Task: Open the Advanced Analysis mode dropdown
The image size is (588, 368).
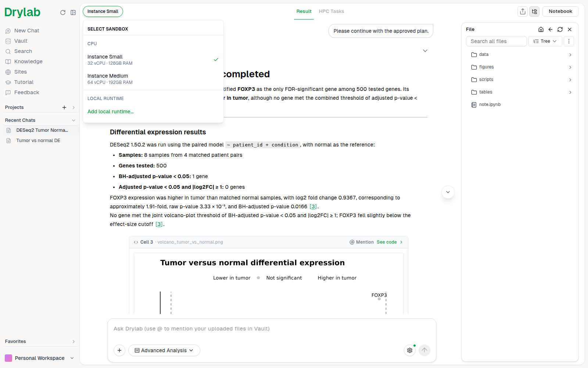Action: click(x=164, y=350)
